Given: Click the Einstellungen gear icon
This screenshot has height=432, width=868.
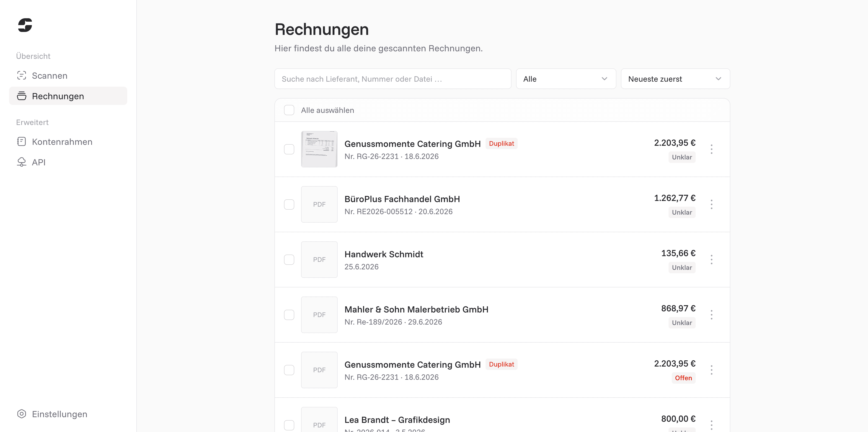Looking at the screenshot, I should coord(22,414).
